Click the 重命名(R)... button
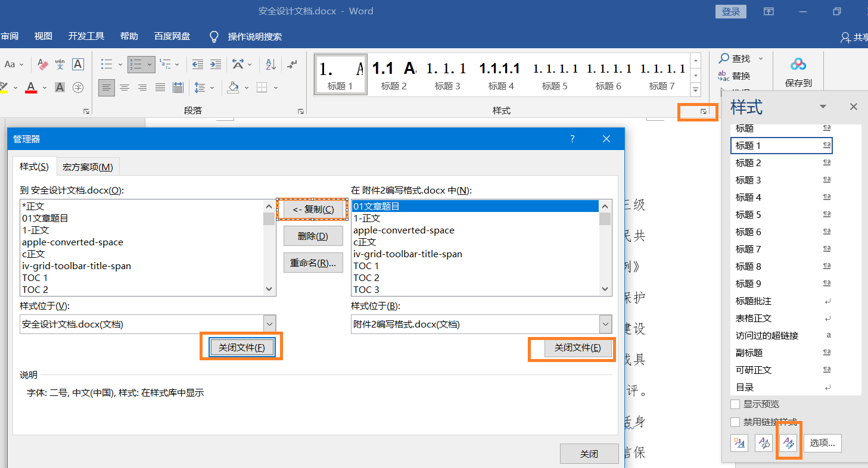This screenshot has width=868, height=468. 313,263
